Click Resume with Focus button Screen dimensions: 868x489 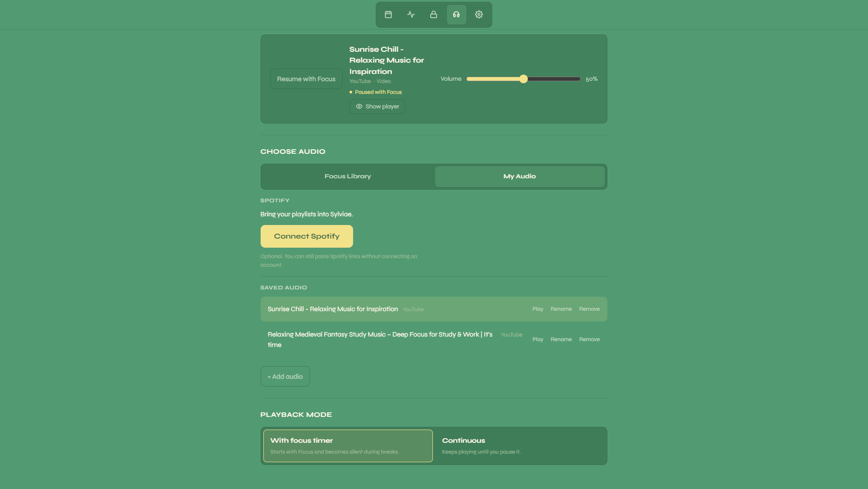[x=306, y=79]
